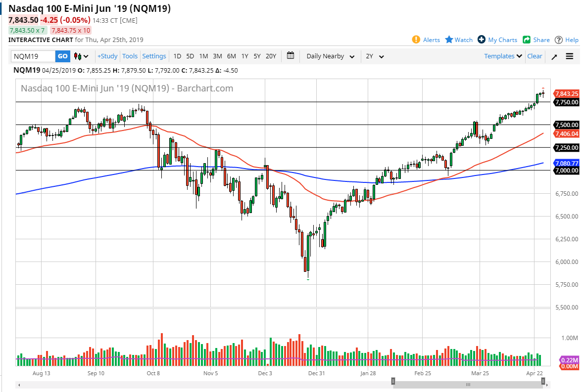
Task: Click the My Charts plus icon
Action: click(x=480, y=40)
